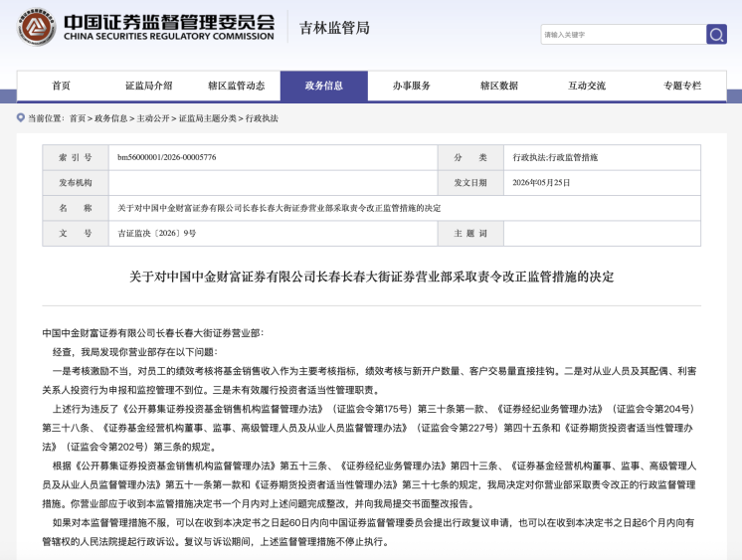The height and width of the screenshot is (560, 742).
Task: Click the location pin icon in breadcrumb
Action: click(20, 117)
